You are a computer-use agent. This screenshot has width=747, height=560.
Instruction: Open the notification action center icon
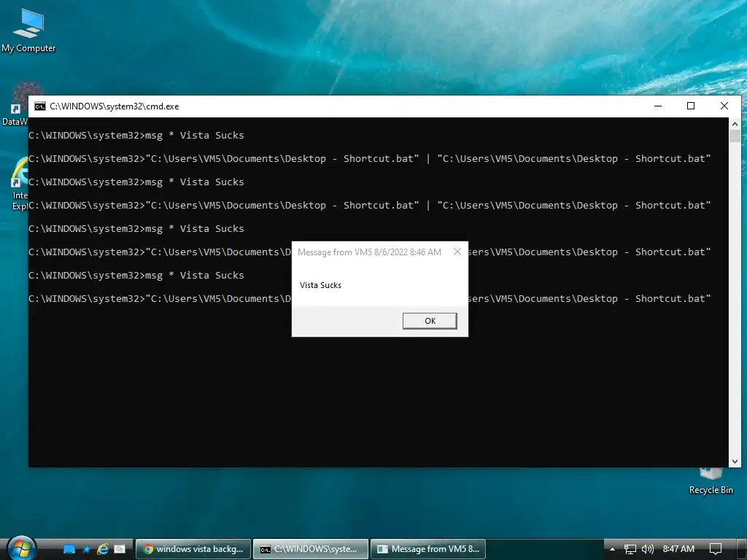[716, 549]
